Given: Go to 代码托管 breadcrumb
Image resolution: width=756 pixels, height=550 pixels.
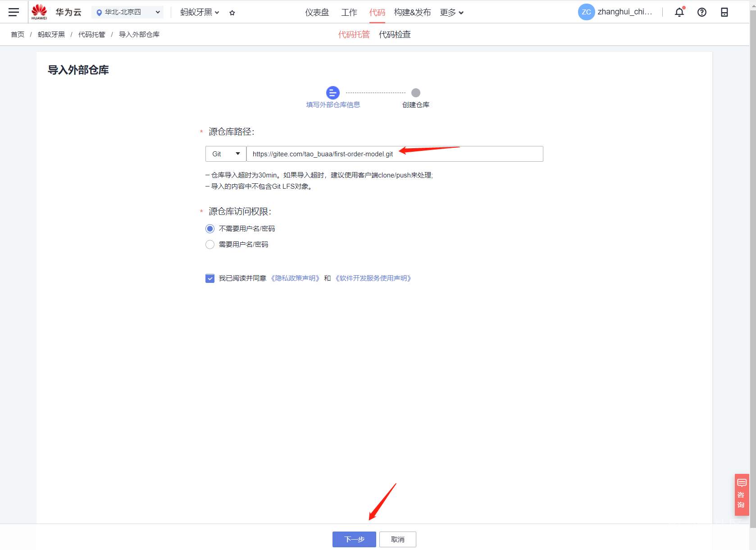Looking at the screenshot, I should [x=92, y=34].
